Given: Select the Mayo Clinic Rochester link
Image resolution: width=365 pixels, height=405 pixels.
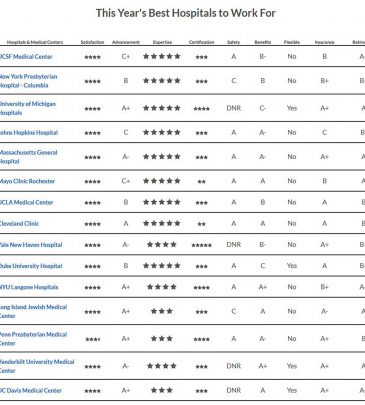Looking at the screenshot, I should click(27, 181).
